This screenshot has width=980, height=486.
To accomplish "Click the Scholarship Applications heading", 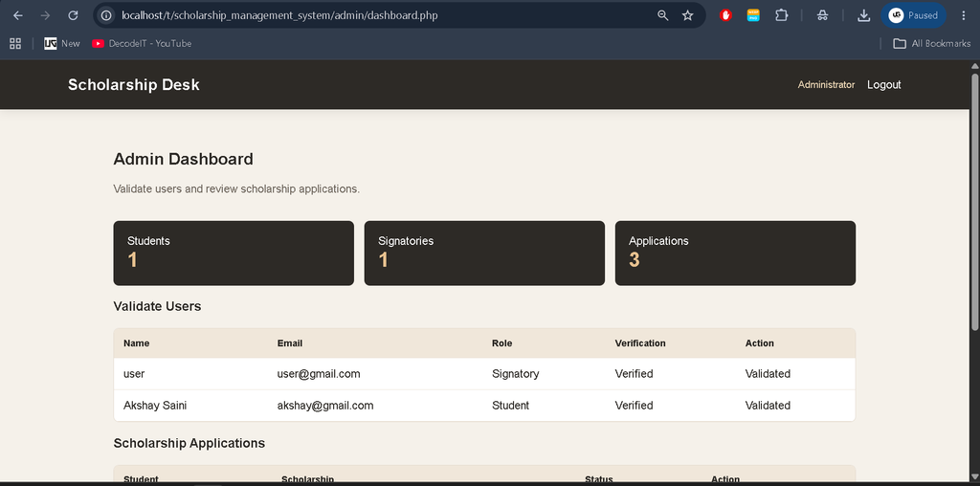I will coord(189,443).
